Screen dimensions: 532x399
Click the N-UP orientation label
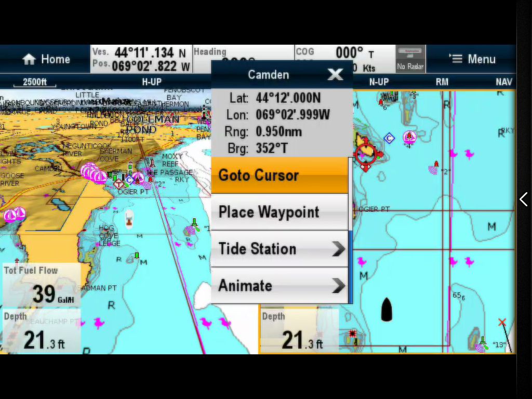tap(379, 82)
